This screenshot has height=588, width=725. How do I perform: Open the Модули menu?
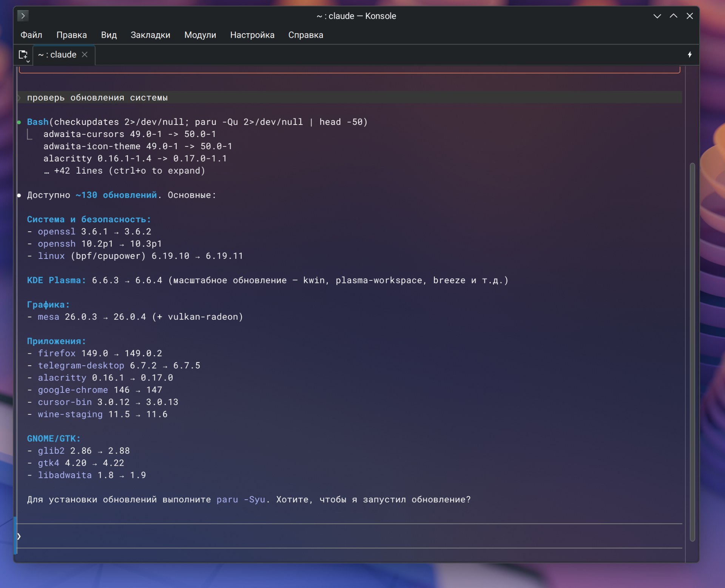200,35
